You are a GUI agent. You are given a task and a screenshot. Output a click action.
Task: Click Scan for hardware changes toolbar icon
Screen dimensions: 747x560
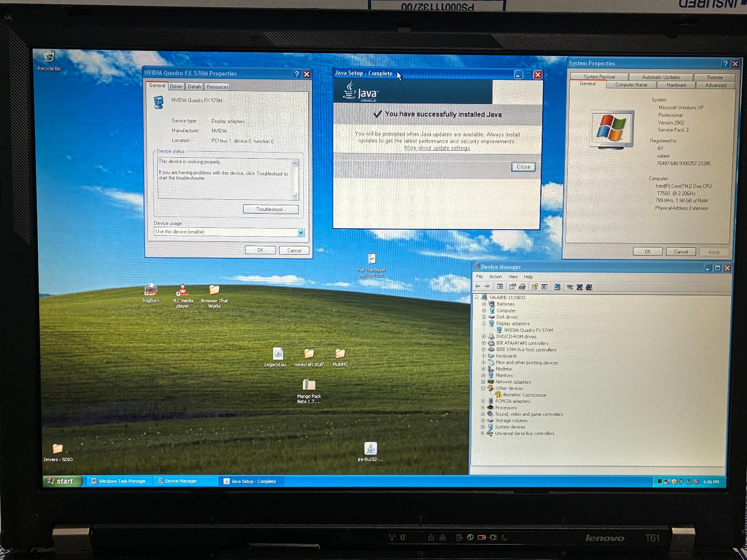(x=557, y=287)
